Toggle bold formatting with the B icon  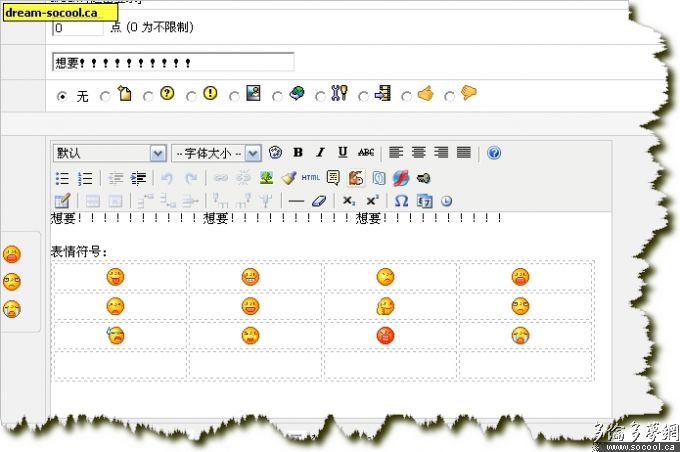click(x=298, y=153)
